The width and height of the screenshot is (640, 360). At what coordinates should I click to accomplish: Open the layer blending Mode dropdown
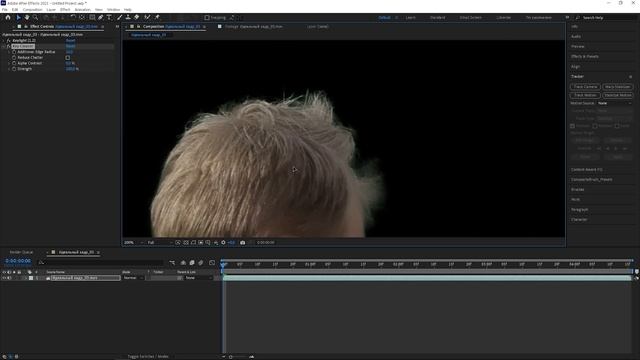133,278
